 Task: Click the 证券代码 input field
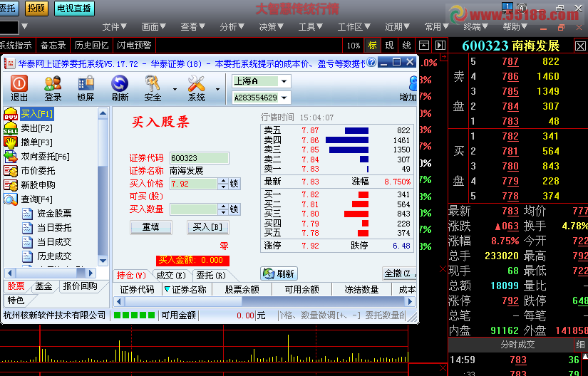coord(199,158)
